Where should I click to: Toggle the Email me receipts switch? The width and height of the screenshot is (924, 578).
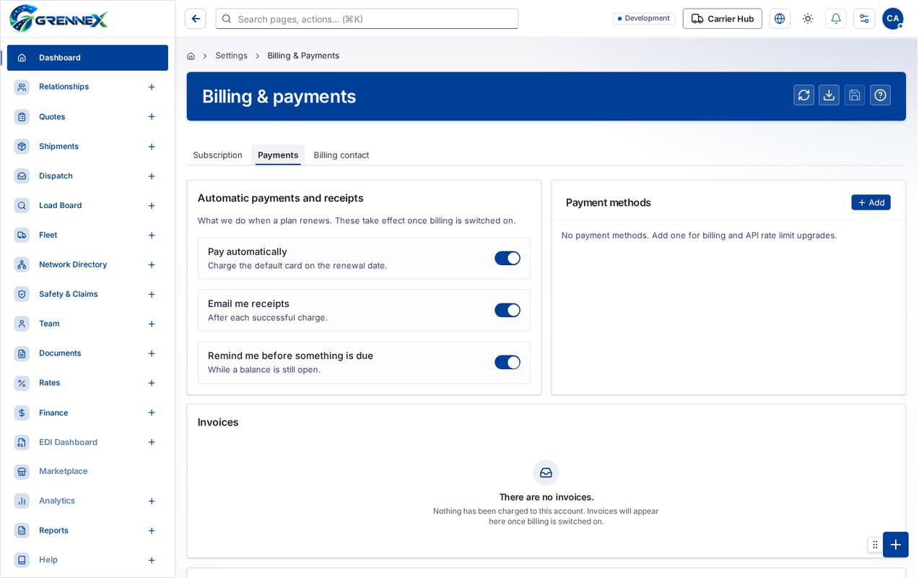click(507, 310)
